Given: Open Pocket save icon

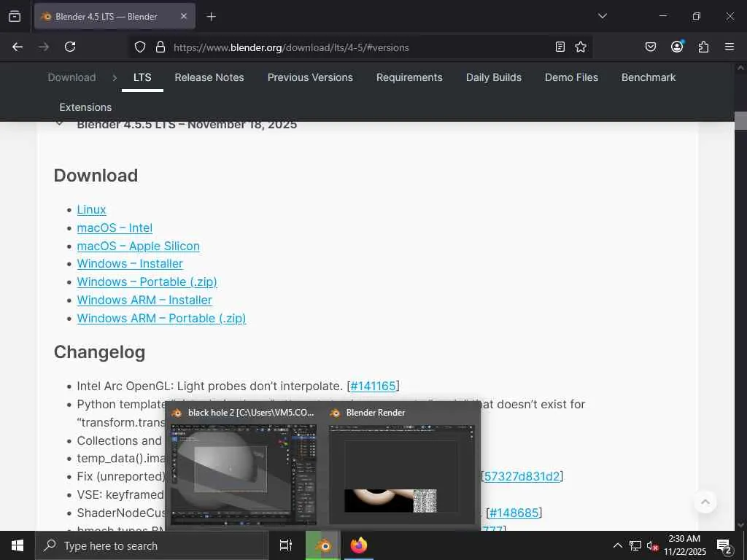Looking at the screenshot, I should point(650,47).
